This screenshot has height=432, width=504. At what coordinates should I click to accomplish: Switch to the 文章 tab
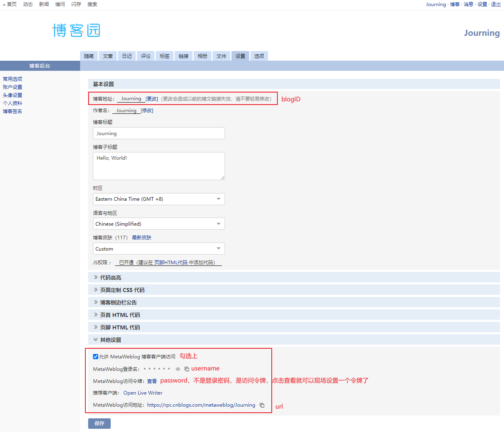[x=108, y=56]
